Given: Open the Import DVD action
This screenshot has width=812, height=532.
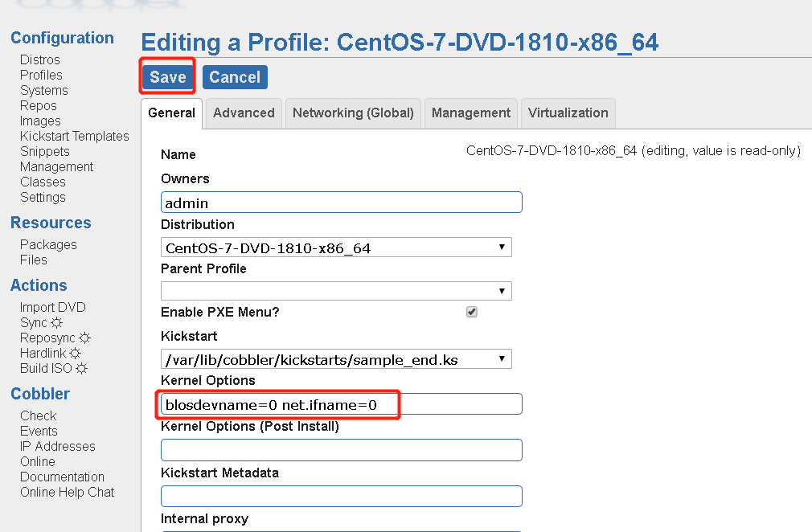Looking at the screenshot, I should pos(52,308).
